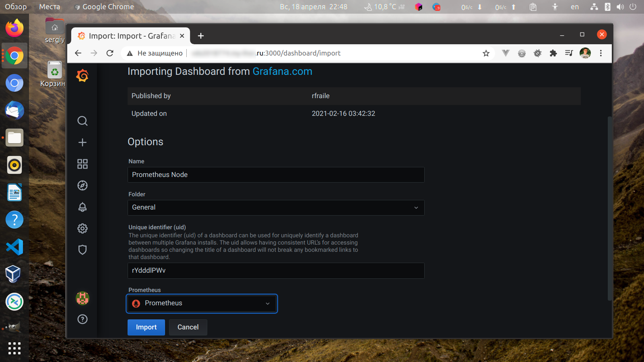
Task: Open the clipboard indicator in top panel
Action: [533, 7]
